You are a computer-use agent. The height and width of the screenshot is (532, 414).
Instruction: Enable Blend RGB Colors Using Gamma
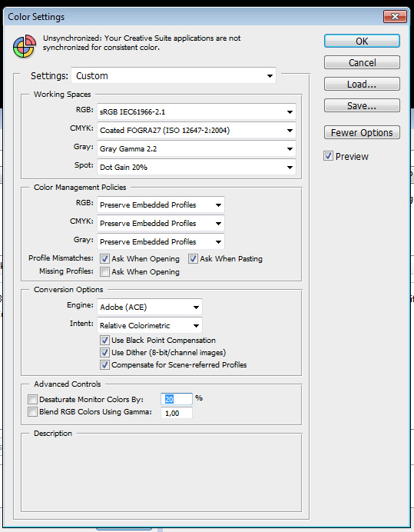32,411
